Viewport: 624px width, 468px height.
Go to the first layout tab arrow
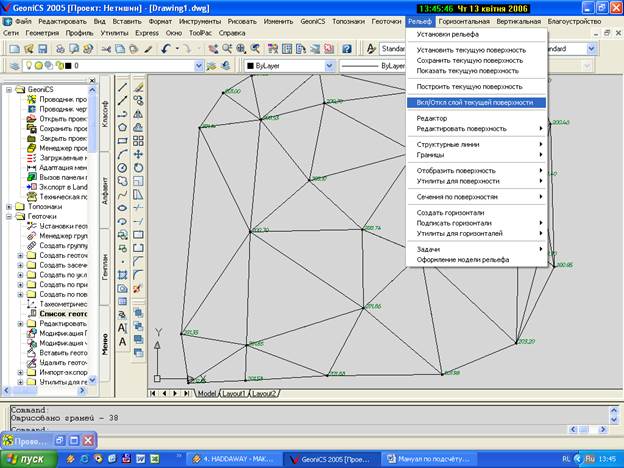coord(153,394)
